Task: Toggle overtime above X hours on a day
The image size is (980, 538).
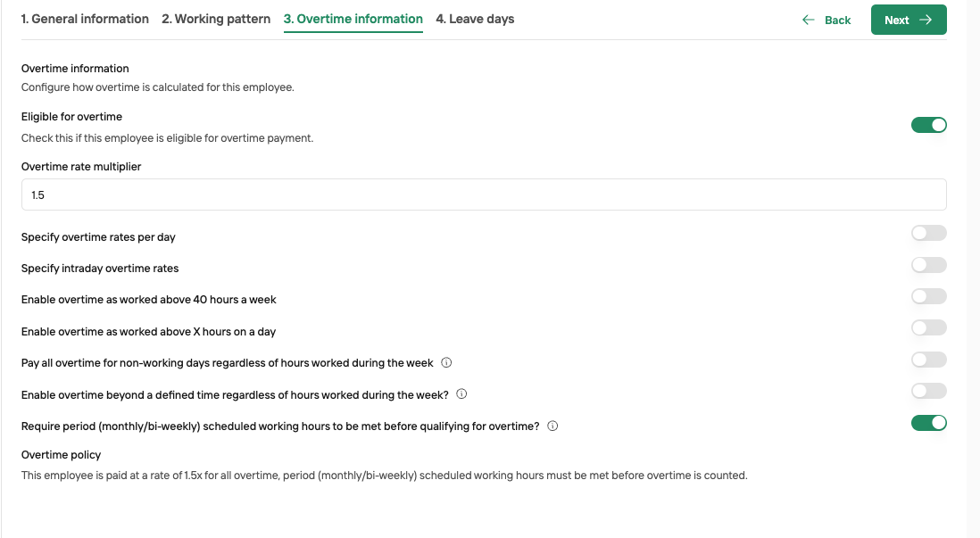Action: tap(929, 327)
